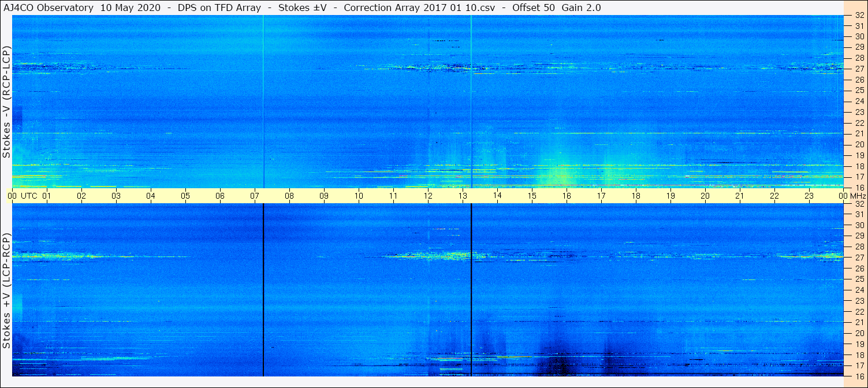The height and width of the screenshot is (388, 868).
Task: Click "DPS on TFD Array" in header
Action: [x=219, y=8]
